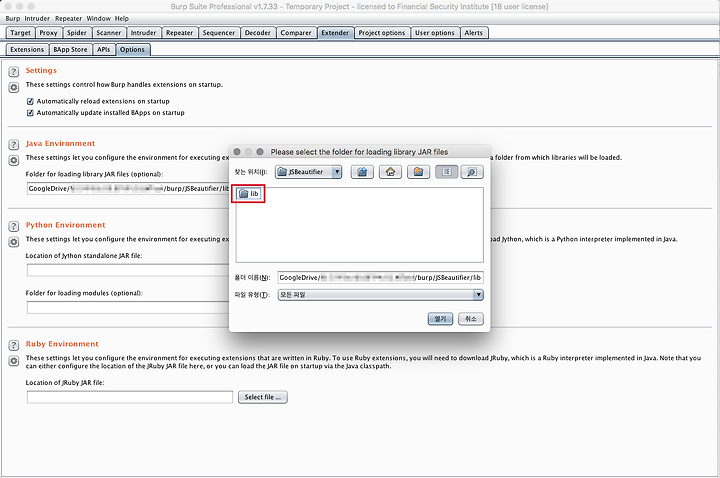This screenshot has height=478, width=720.
Task: Switch to the Spider tab
Action: 77,33
